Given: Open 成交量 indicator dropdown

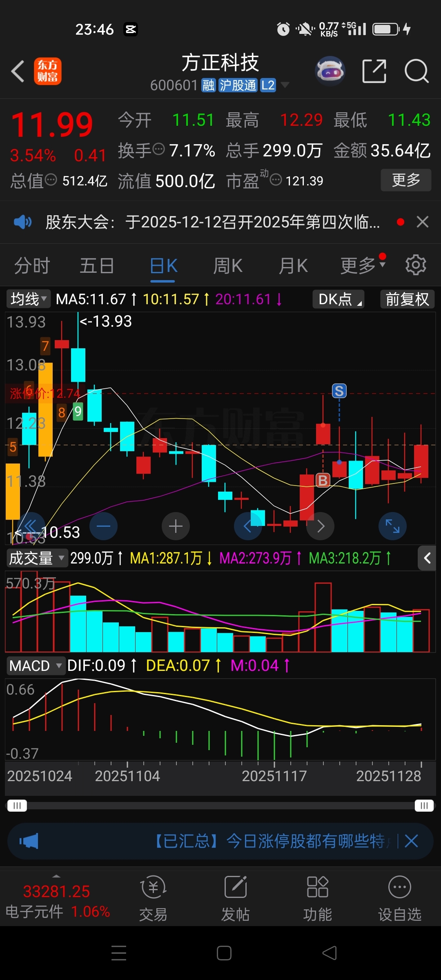Looking at the screenshot, I should [x=37, y=558].
